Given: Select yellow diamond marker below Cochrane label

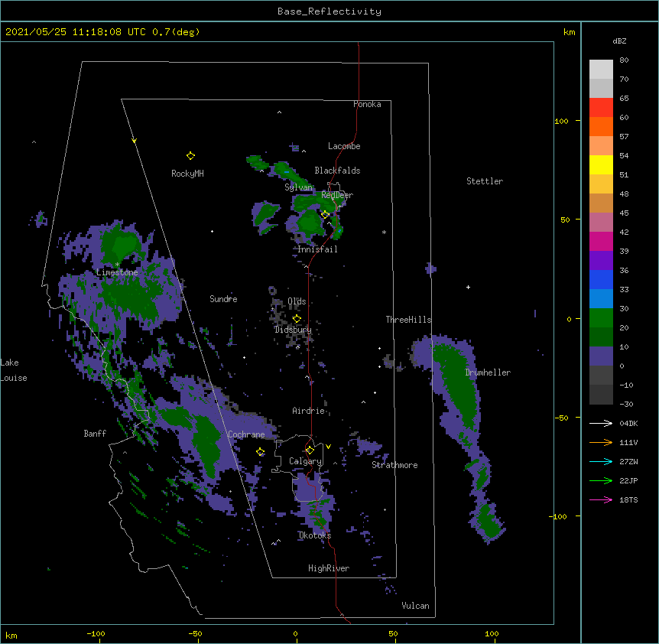Looking at the screenshot, I should [x=260, y=452].
